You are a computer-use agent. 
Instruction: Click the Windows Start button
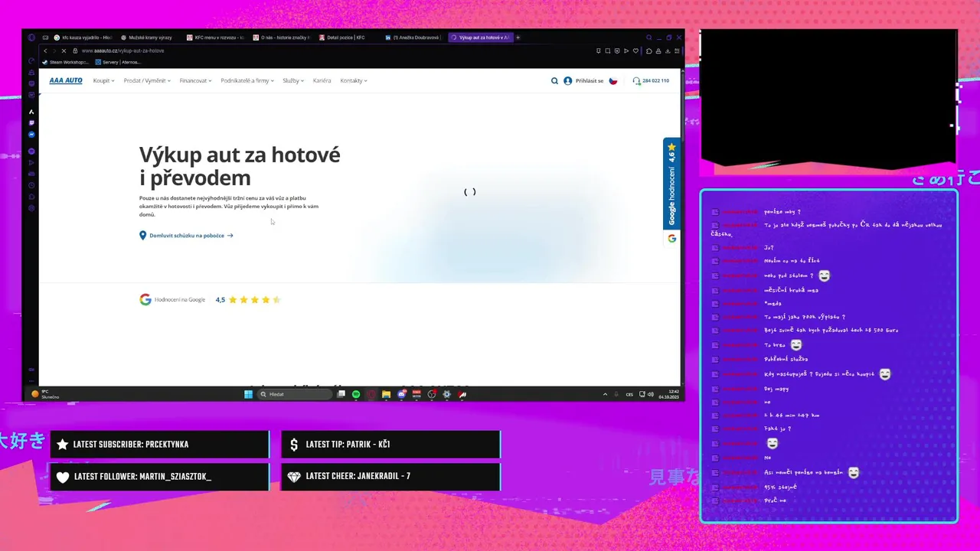coord(248,394)
